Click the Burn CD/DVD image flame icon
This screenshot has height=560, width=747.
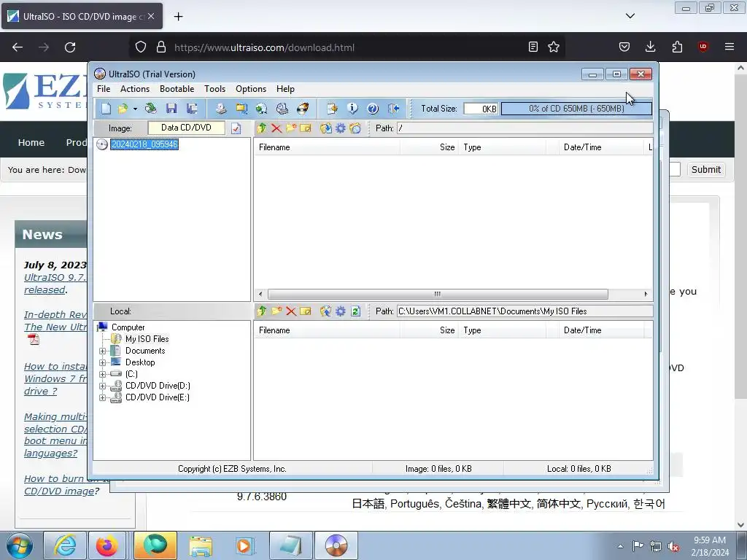(303, 109)
